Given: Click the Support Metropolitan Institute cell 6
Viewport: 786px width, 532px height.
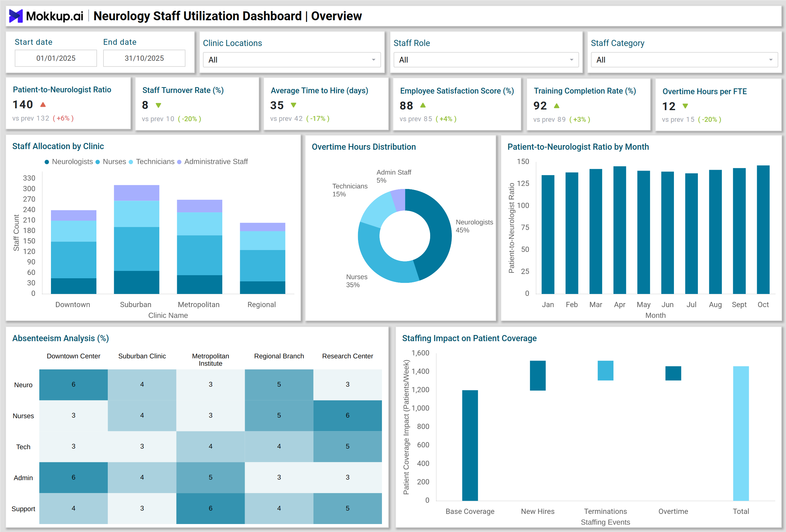Looking at the screenshot, I should click(x=210, y=509).
